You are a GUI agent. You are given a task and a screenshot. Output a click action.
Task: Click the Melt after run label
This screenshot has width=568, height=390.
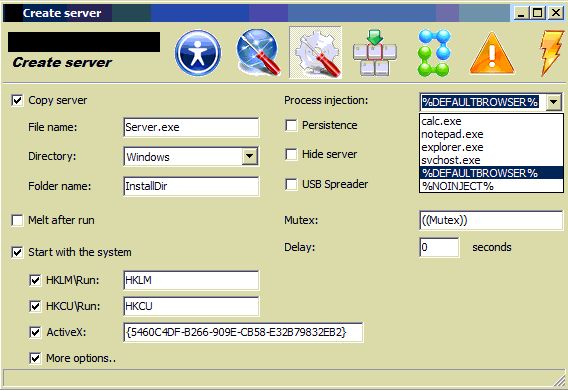coord(61,220)
